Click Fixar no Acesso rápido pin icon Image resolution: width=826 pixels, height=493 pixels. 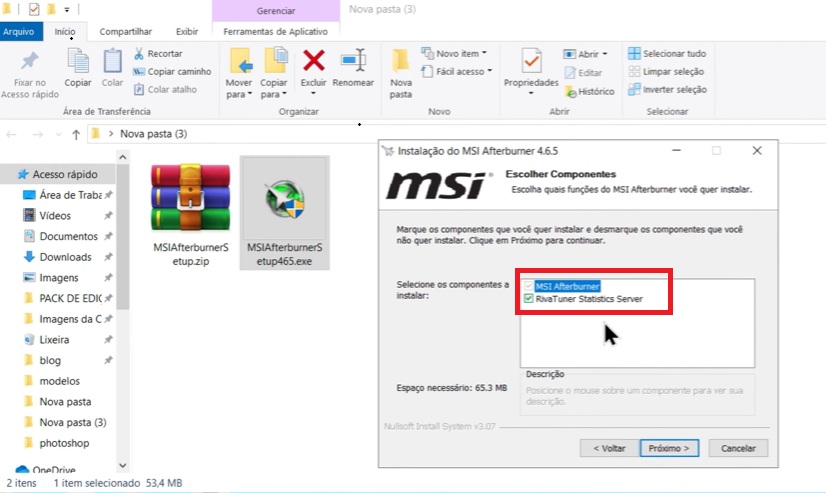tap(30, 62)
